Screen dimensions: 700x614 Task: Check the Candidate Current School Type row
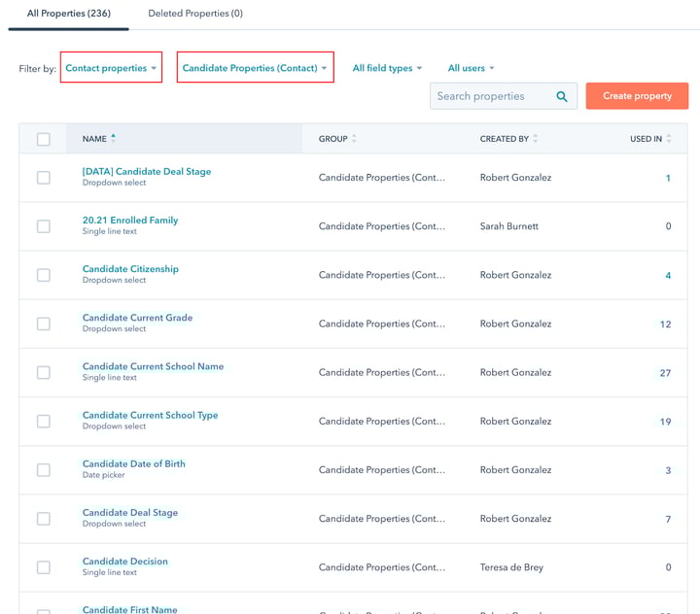pyautogui.click(x=44, y=422)
